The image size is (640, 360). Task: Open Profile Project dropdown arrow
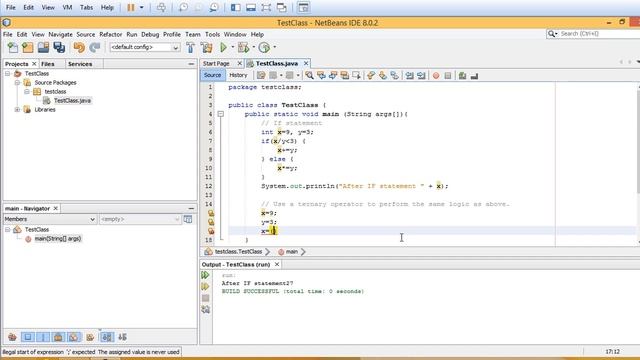point(274,47)
